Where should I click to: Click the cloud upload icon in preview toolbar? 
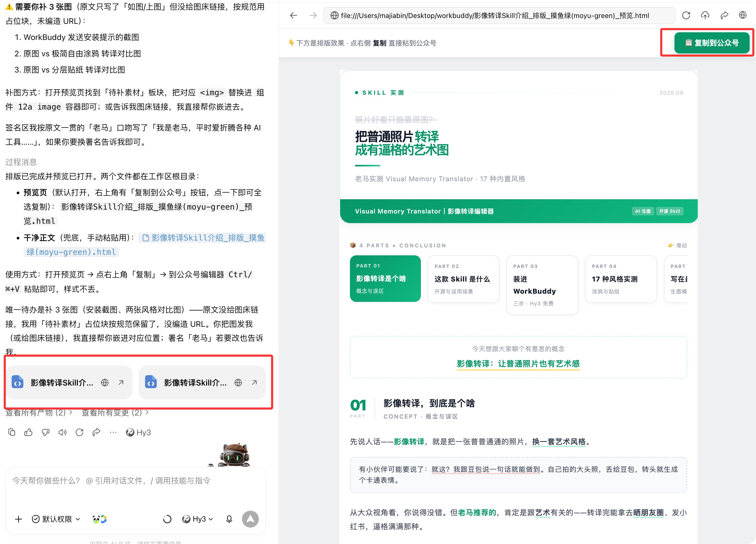click(705, 15)
